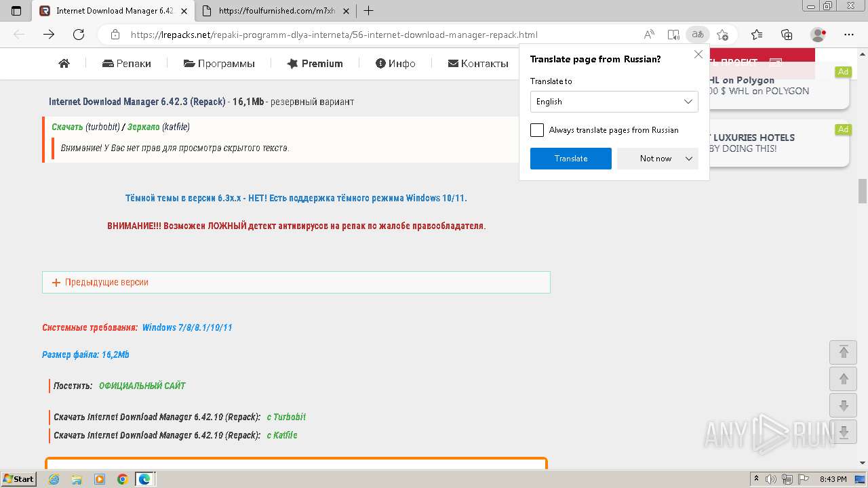
Task: Open the network tray icon
Action: click(x=787, y=479)
